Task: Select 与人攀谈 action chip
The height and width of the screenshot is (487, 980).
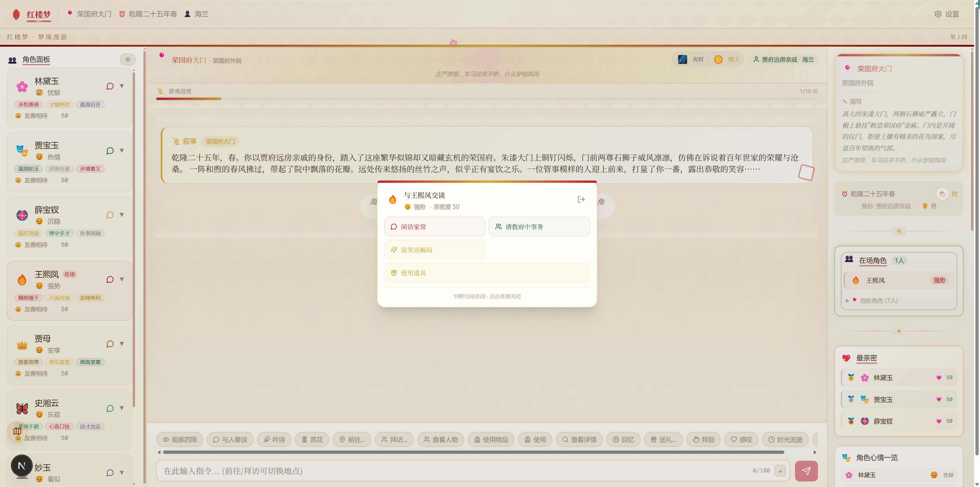Action: click(x=230, y=440)
